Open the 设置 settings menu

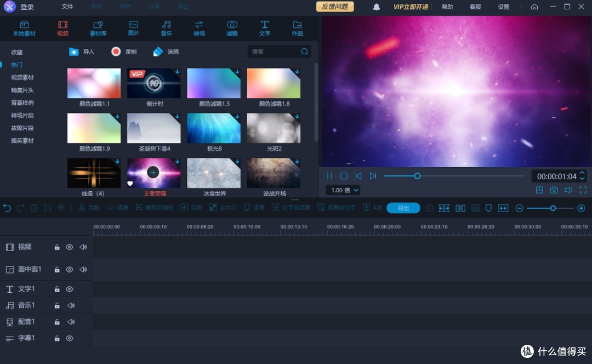503,7
